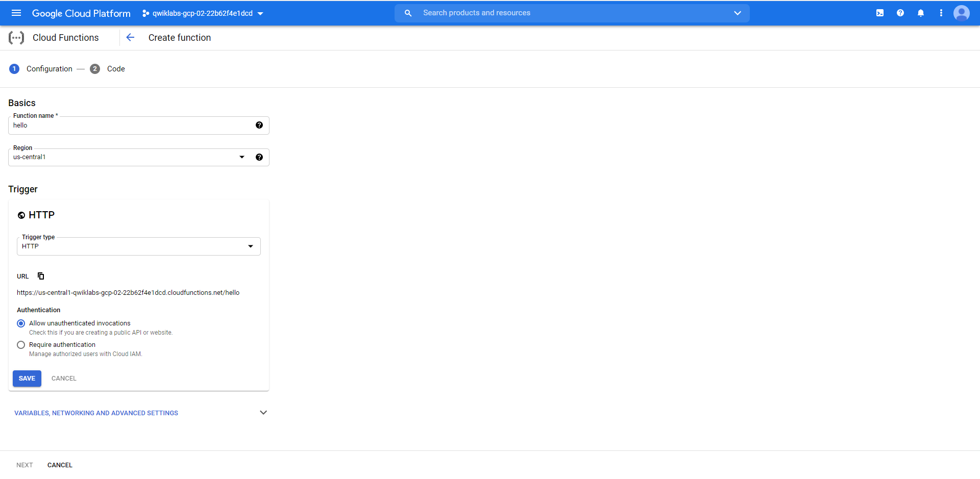This screenshot has height=479, width=980.
Task: Click the blue SAVE button
Action: [x=27, y=379]
